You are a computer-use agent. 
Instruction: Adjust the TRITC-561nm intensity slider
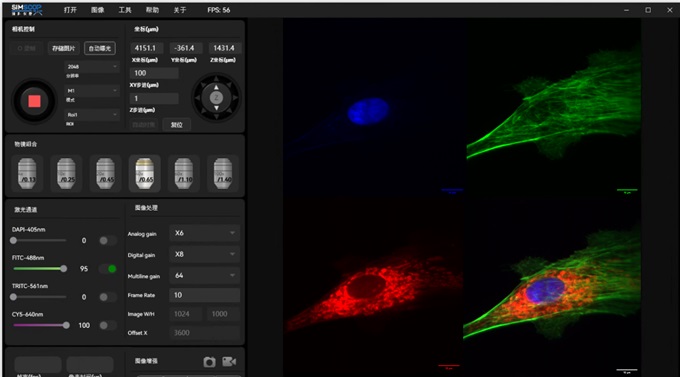click(x=39, y=297)
